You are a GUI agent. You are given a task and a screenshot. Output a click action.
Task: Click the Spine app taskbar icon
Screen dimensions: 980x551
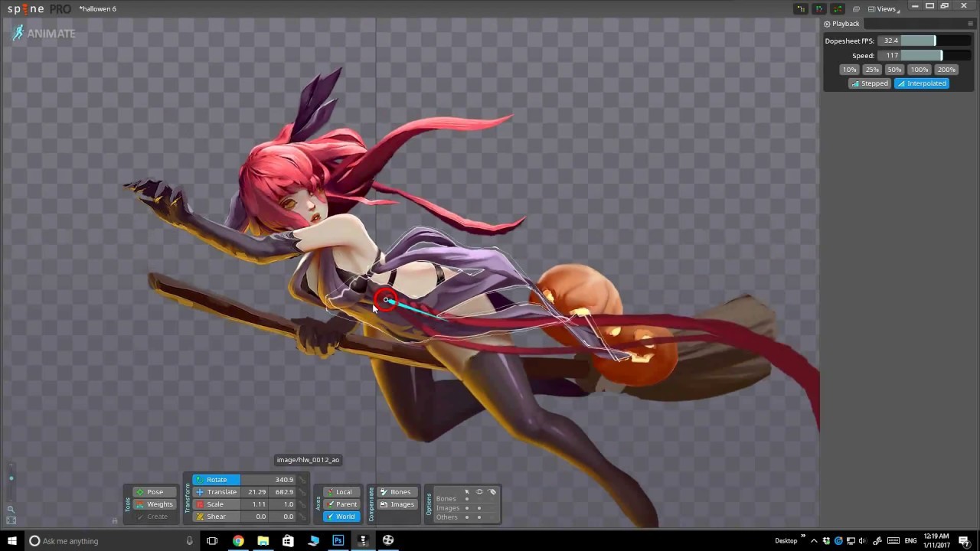pyautogui.click(x=363, y=541)
